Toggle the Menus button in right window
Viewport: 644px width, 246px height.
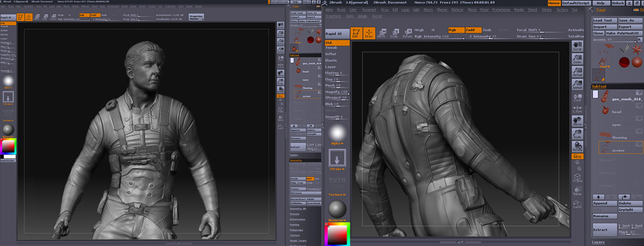pyautogui.click(x=554, y=3)
